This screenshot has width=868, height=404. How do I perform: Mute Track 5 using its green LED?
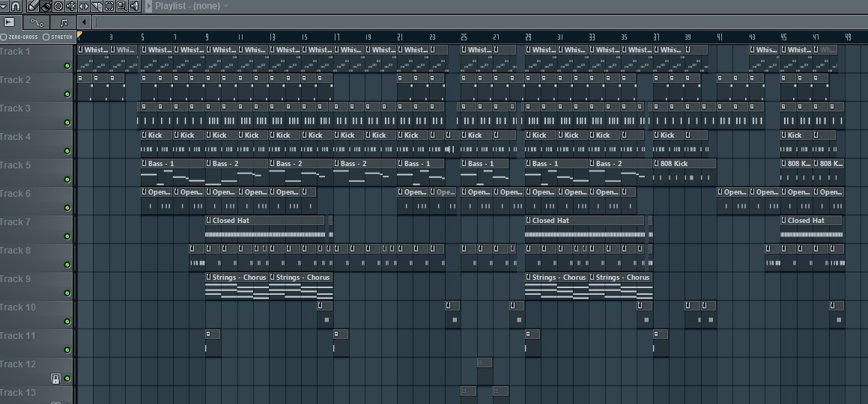(67, 180)
